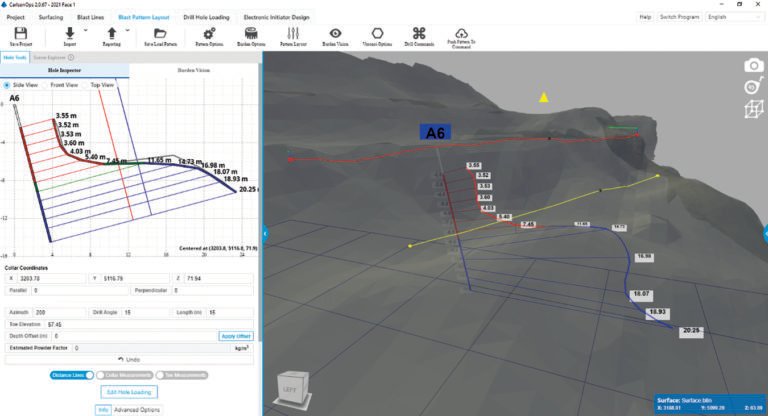
Task: Switch to the Advanced Options tab
Action: 137,410
